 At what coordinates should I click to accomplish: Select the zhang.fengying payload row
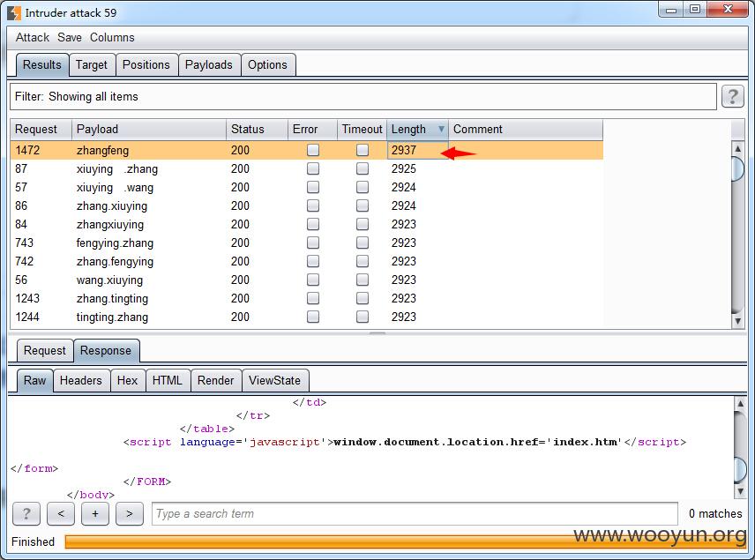coord(307,261)
